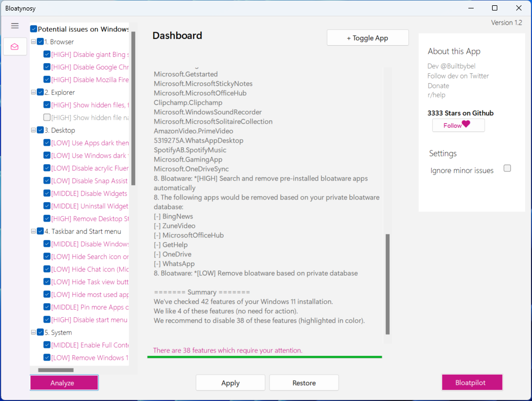Click the tree view vertical scrollbar
The height and width of the screenshot is (401, 532).
[134, 108]
